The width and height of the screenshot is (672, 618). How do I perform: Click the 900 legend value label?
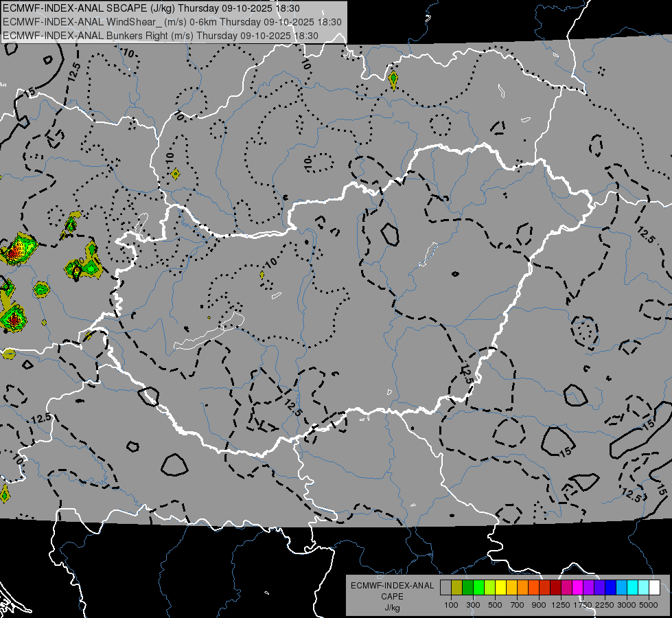[539, 605]
